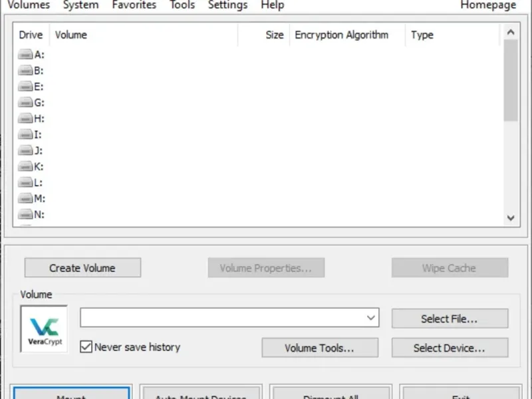Viewport: 532px width, 399px height.
Task: Select the I: drive slot icon
Action: [x=25, y=134]
